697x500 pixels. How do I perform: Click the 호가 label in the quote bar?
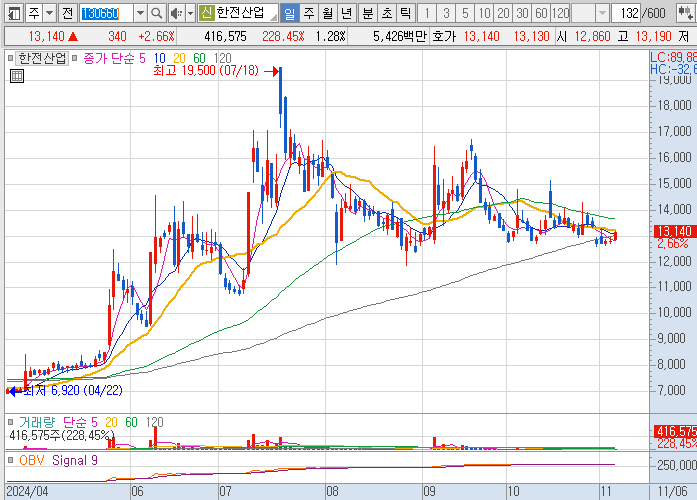tap(444, 36)
